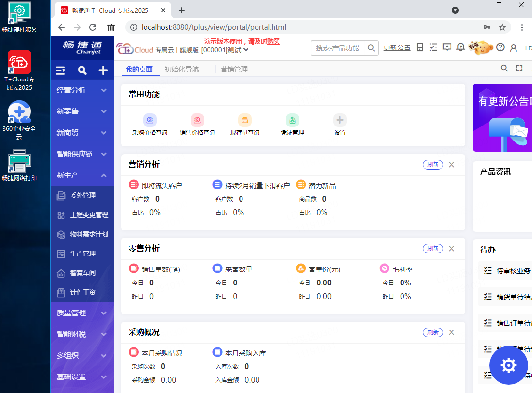The image size is (532, 393).
Task: Open the [000001]测试 account dropdown
Action: (225, 50)
